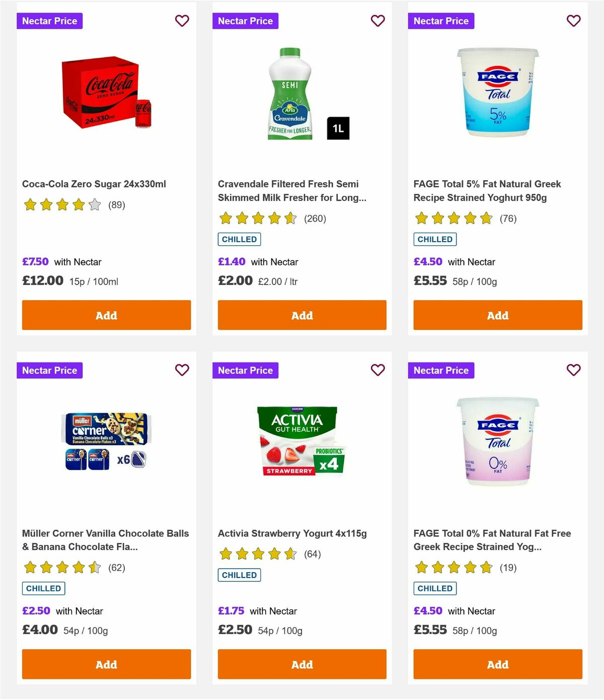The image size is (604, 700).
Task: Click the Nectar Price badge on Coca-Cola
Action: click(50, 21)
